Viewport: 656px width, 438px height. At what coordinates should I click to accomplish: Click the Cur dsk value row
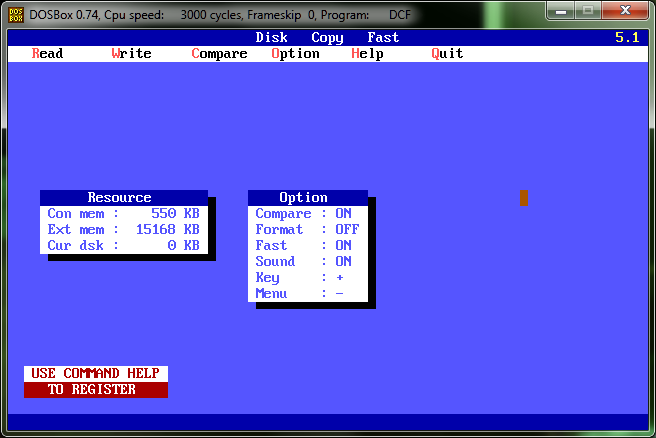(123, 246)
